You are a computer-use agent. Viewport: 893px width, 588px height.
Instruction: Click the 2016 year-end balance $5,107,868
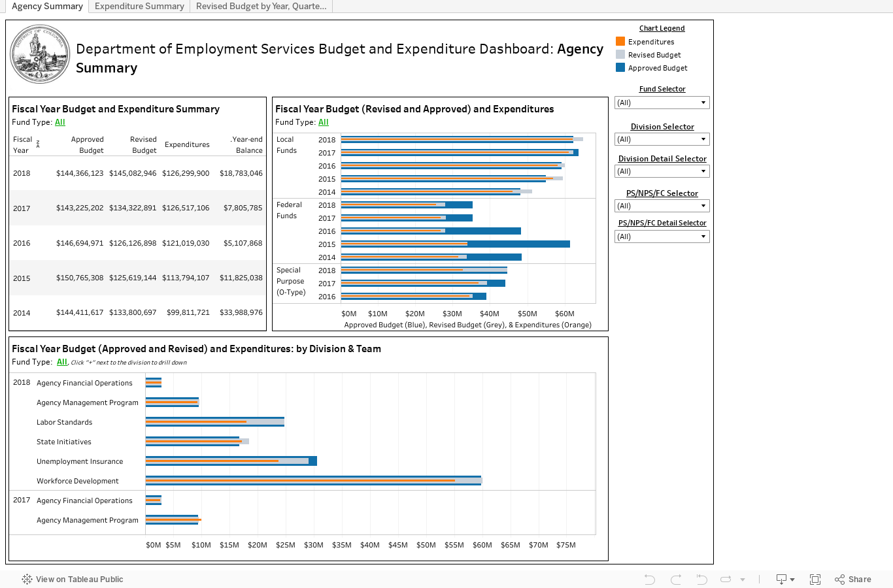pyautogui.click(x=243, y=243)
